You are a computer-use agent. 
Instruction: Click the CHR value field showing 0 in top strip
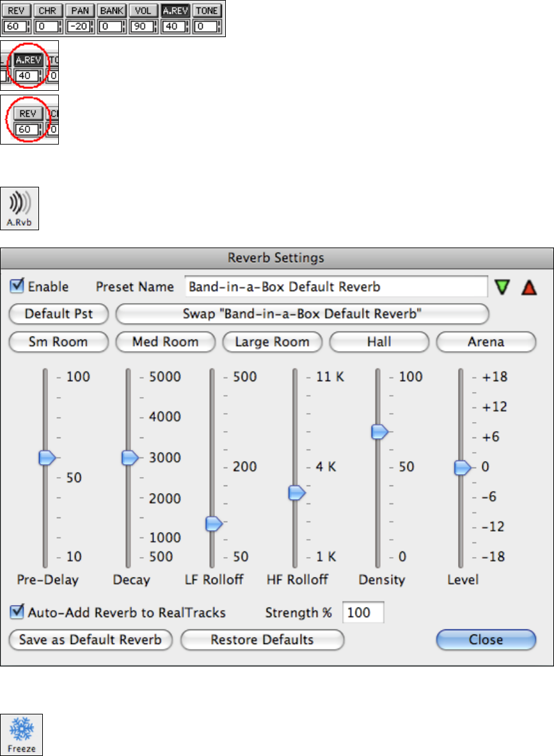[x=46, y=26]
